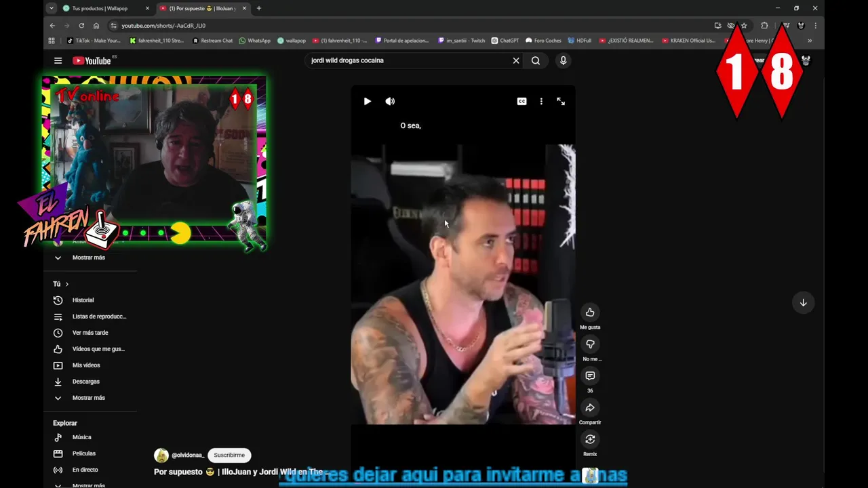Open the WhatsApp bookmark
This screenshot has height=488, width=868.
255,41
